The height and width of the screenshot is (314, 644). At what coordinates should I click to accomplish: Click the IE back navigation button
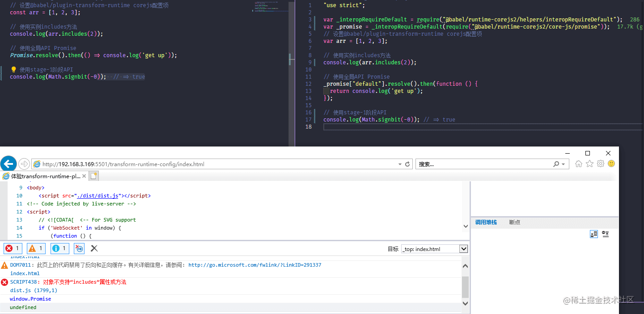tap(8, 163)
